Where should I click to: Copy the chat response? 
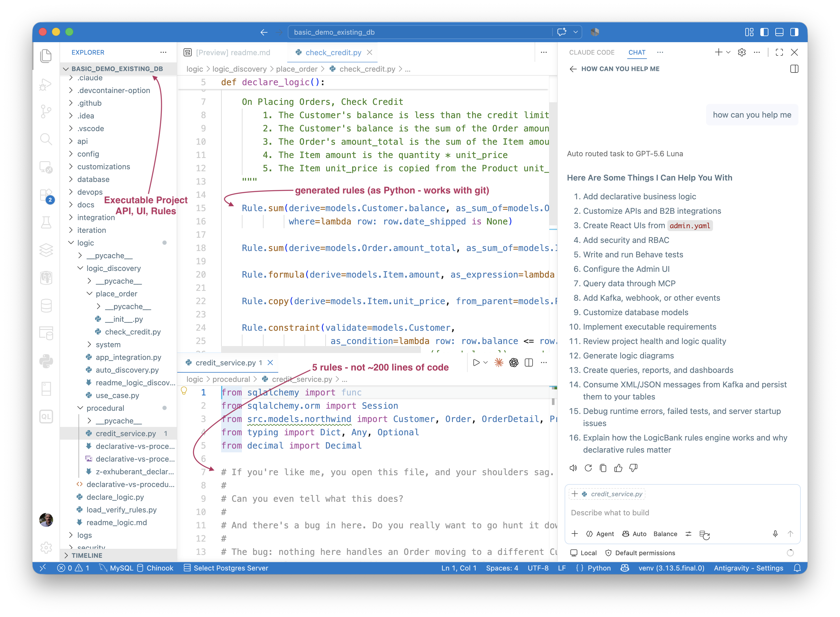603,468
